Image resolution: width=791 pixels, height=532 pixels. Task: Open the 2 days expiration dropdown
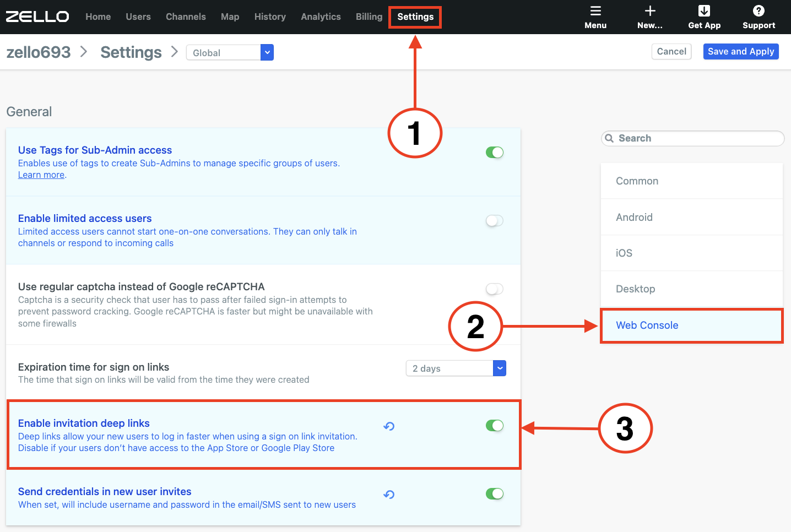456,368
